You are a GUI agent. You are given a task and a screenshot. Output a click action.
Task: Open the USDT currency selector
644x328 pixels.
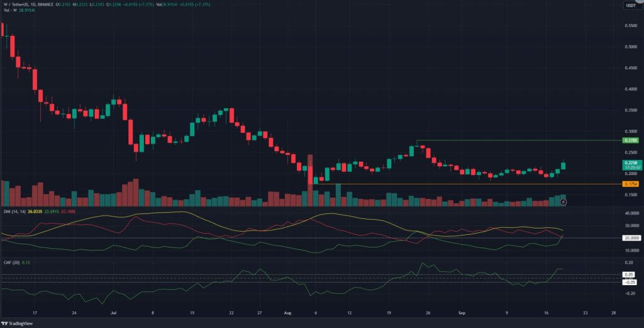630,5
